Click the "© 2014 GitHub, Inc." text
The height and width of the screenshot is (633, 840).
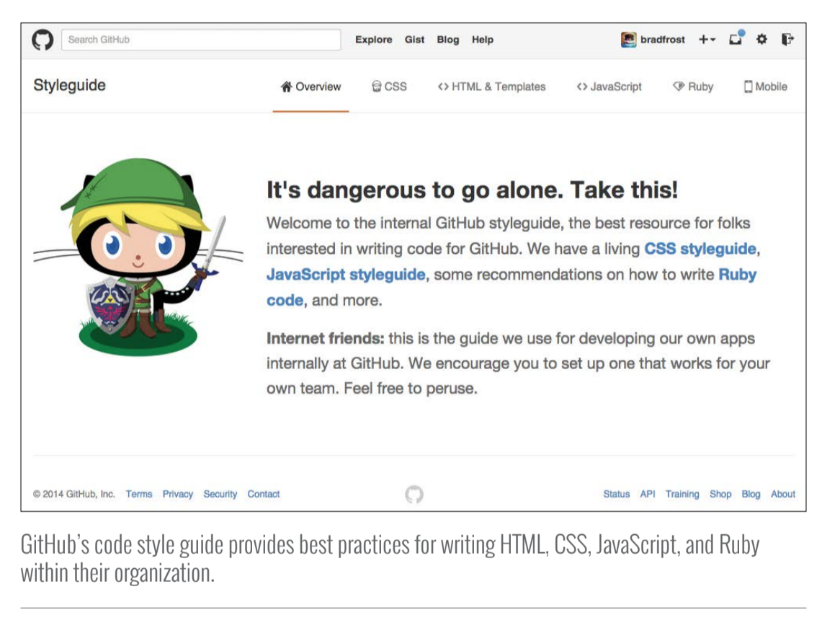[x=74, y=494]
